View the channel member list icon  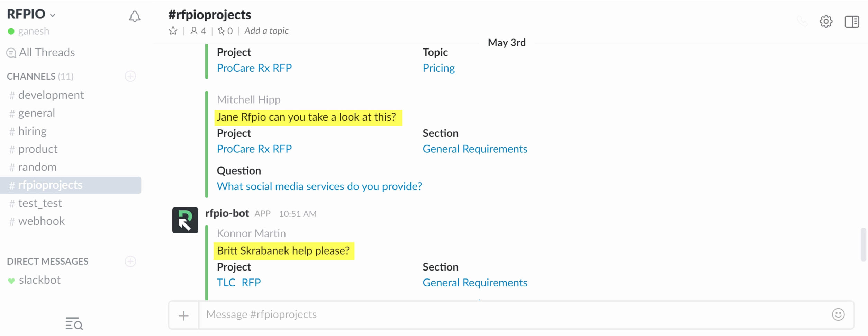pos(198,31)
